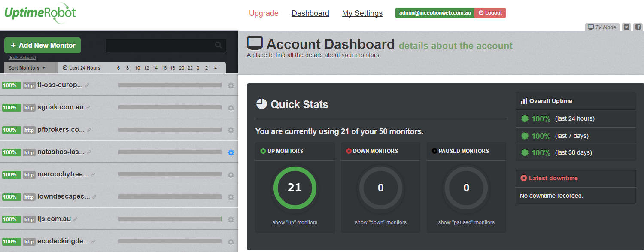Open external link icon next to natashas-las...
Image resolution: width=644 pixels, height=252 pixels.
tap(89, 152)
